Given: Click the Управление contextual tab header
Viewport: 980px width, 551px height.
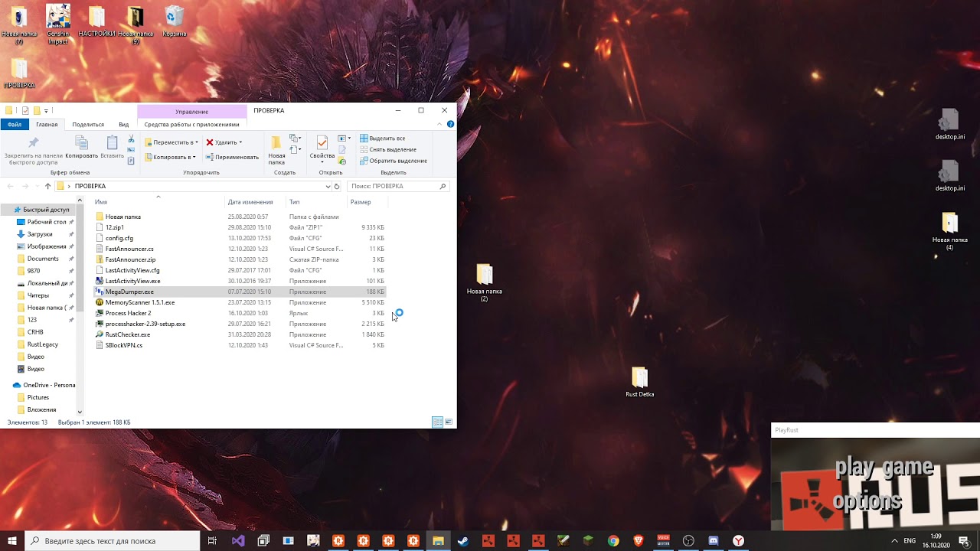Looking at the screenshot, I should [x=191, y=112].
